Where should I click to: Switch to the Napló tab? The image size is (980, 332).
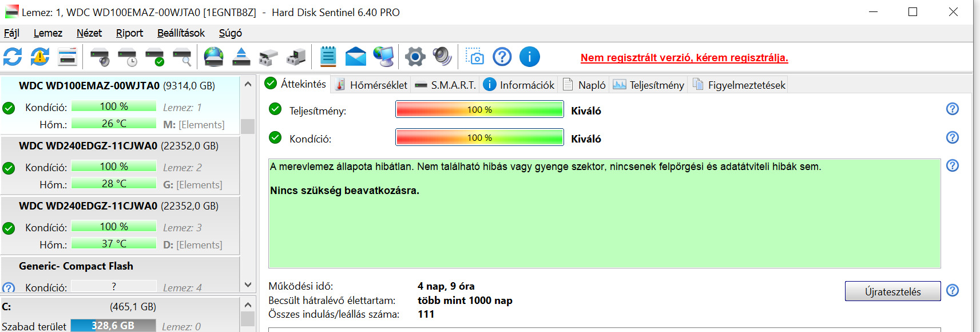pos(585,85)
